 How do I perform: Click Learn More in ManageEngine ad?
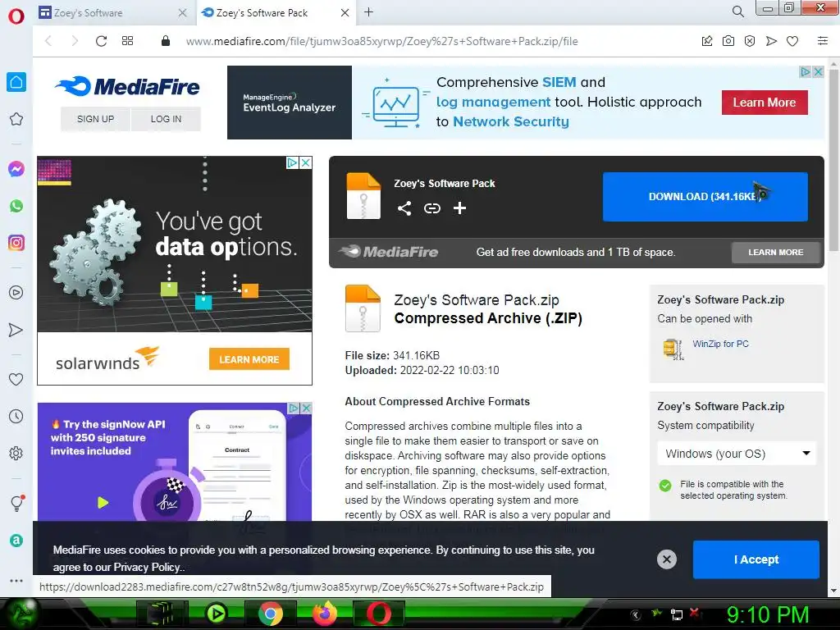(765, 103)
